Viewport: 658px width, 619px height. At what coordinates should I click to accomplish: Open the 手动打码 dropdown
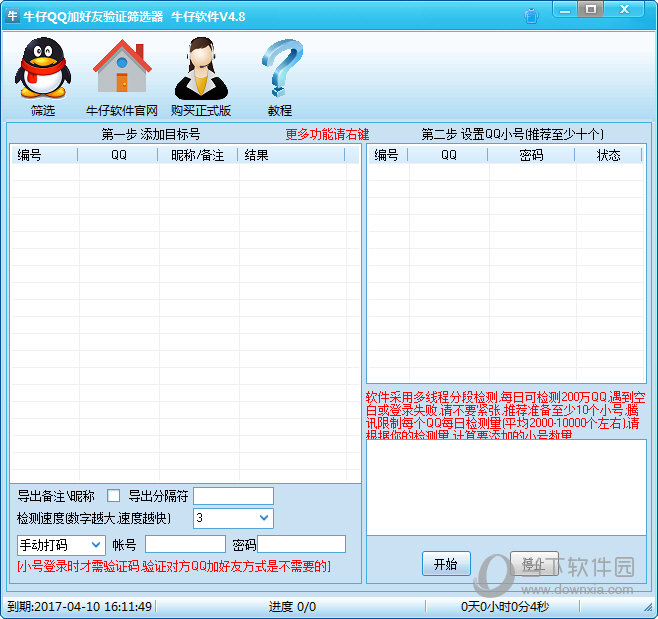[x=61, y=545]
